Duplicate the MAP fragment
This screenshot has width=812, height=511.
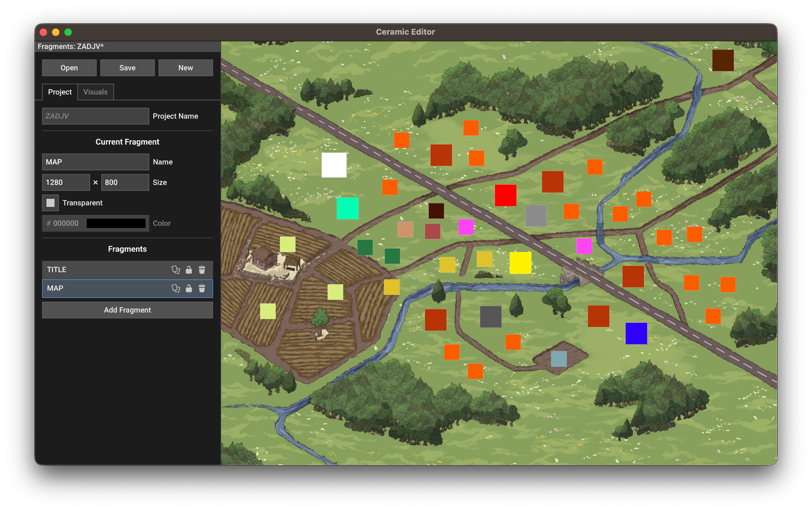176,288
